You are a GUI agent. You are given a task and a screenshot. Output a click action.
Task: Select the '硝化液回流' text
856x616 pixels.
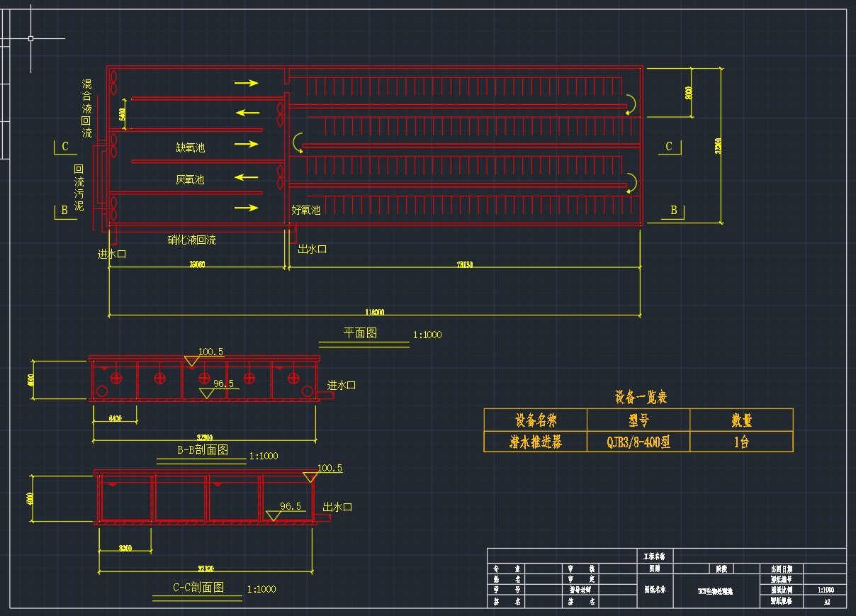tap(192, 240)
